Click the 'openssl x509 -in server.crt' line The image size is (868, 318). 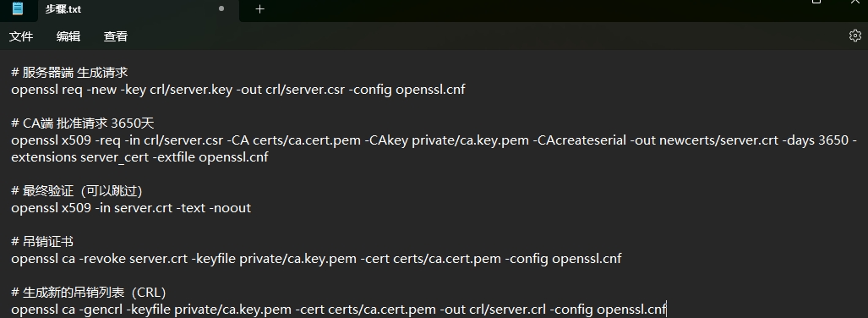(x=131, y=208)
